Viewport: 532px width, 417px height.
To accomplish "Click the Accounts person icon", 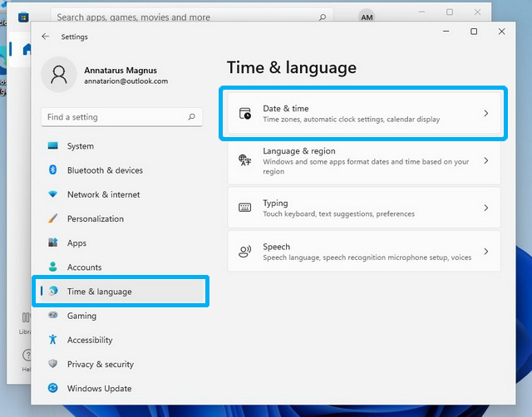I will tap(52, 267).
